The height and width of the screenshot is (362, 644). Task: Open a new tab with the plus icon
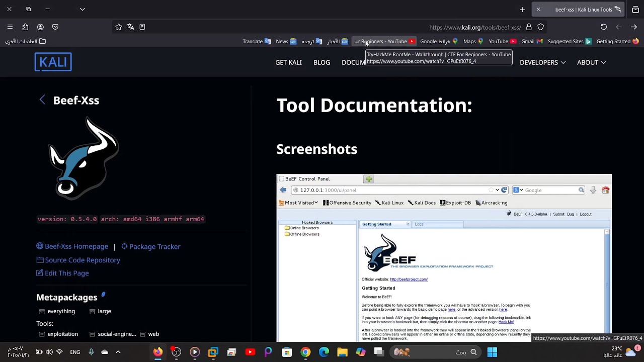(522, 9)
